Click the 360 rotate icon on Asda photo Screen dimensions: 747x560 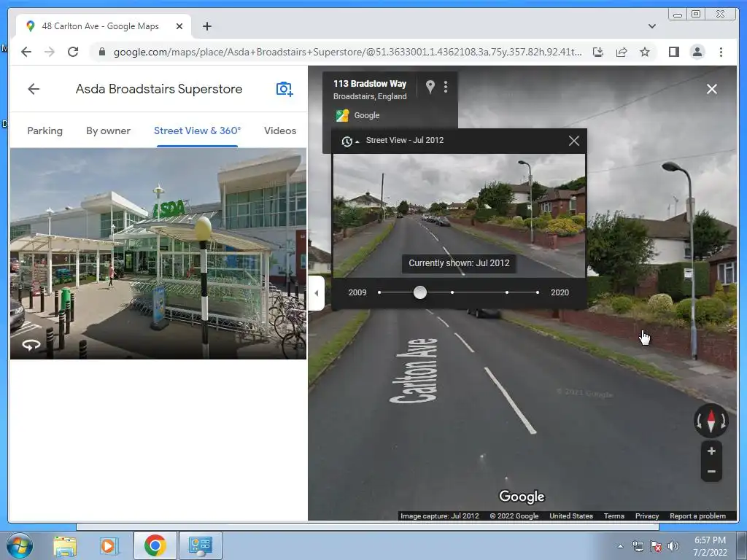coord(31,345)
